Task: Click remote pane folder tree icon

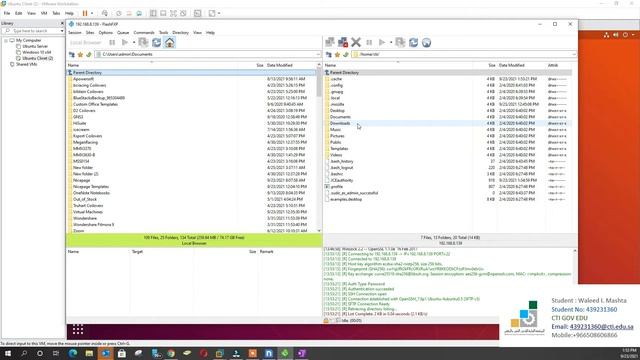Action: coord(329,54)
